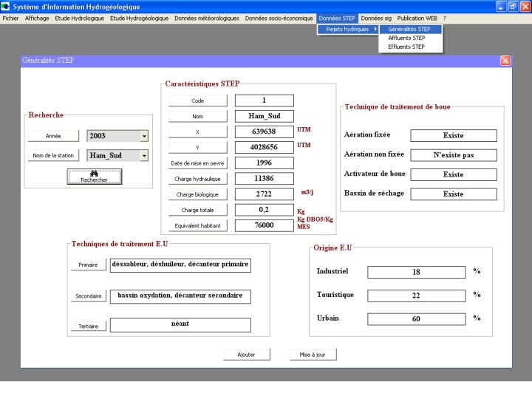
Task: Open the Nom de la station dropdown
Action: (144, 156)
